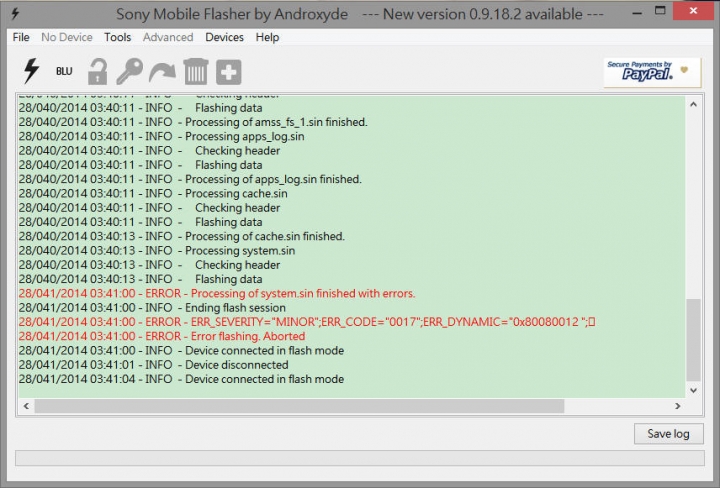This screenshot has height=488, width=720.
Task: Select the 'Processing of system.sin finished with errors' line
Action: 217,293
